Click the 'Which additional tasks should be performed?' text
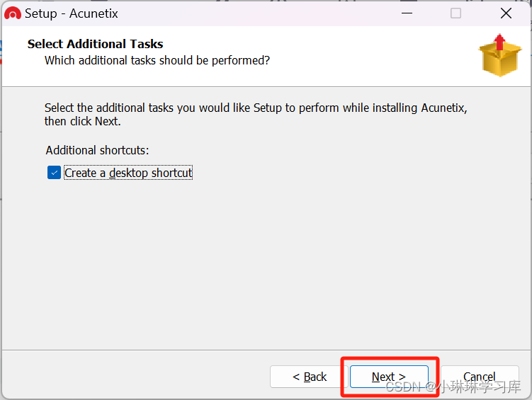 coord(157,60)
